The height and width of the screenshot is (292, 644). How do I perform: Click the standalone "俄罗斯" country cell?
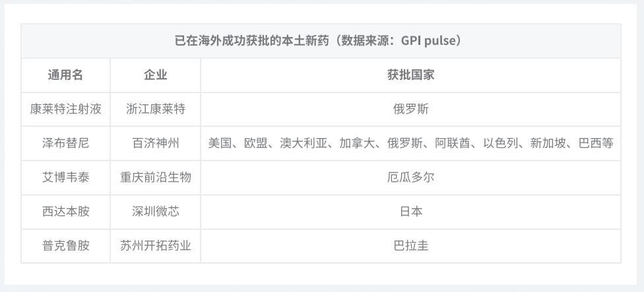410,109
